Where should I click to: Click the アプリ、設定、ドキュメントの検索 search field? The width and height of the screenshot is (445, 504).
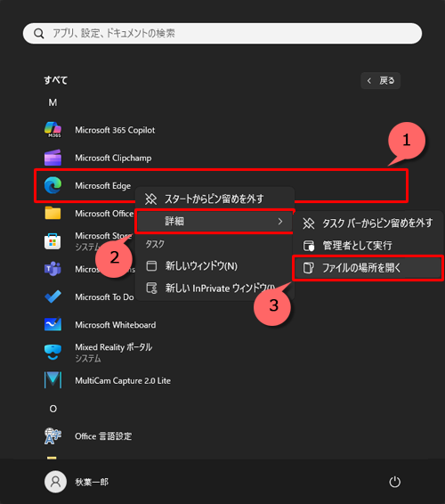coord(222,34)
